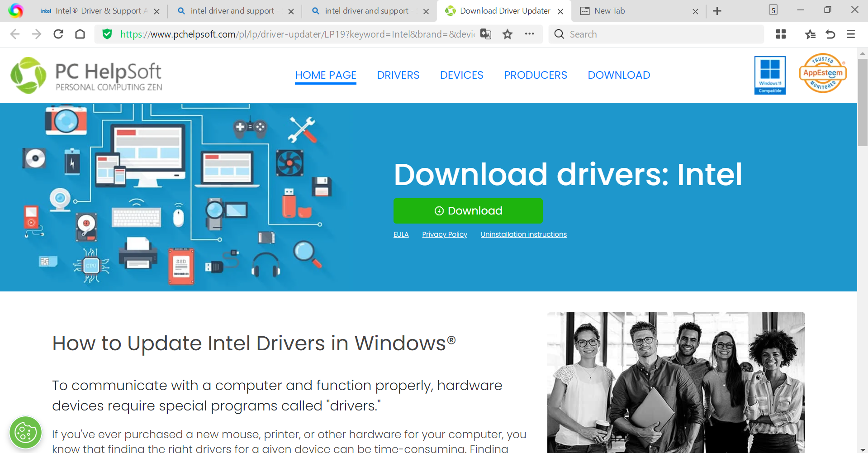The image size is (868, 453).
Task: Click the address bar URL field
Action: [297, 34]
